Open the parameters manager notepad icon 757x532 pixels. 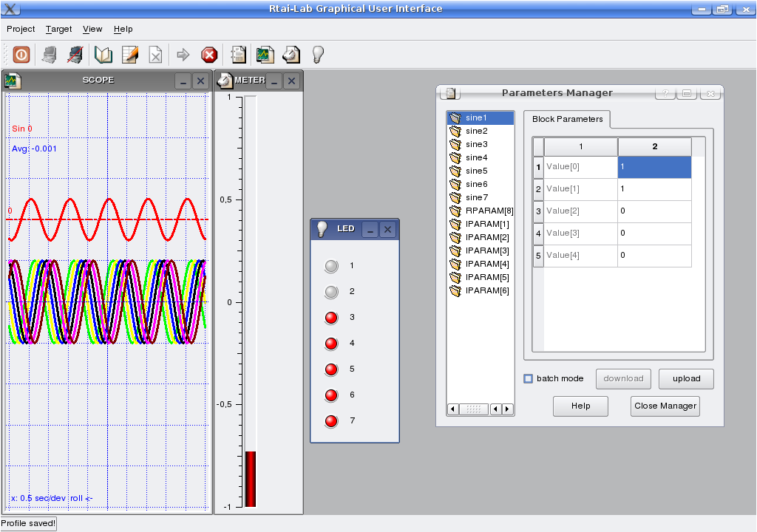(238, 54)
